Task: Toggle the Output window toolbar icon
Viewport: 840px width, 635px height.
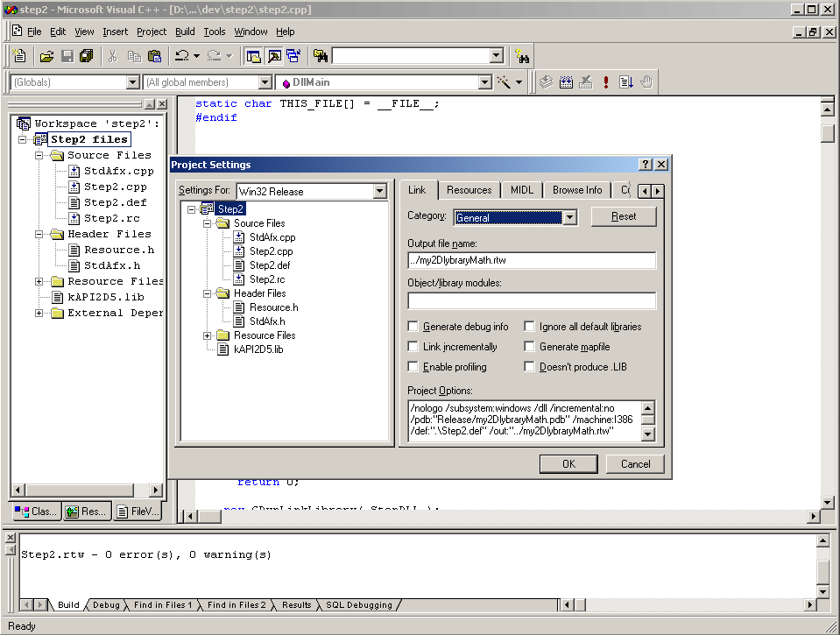Action: point(274,56)
